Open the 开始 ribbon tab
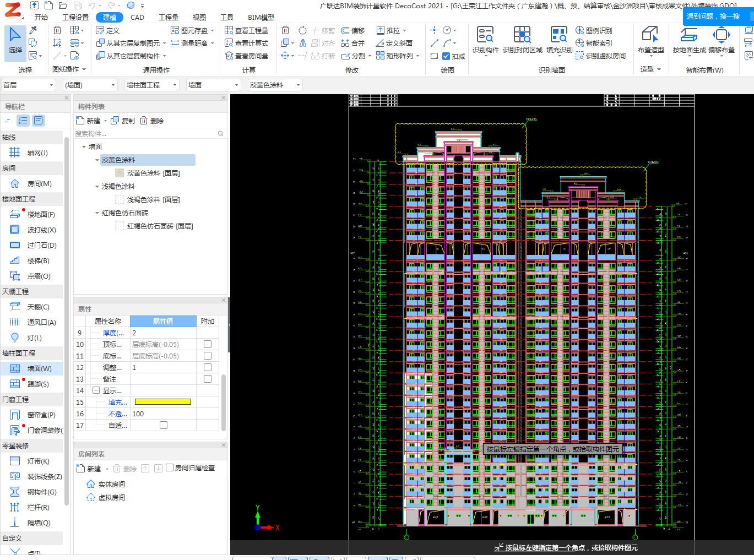The height and width of the screenshot is (560, 754). pos(41,18)
